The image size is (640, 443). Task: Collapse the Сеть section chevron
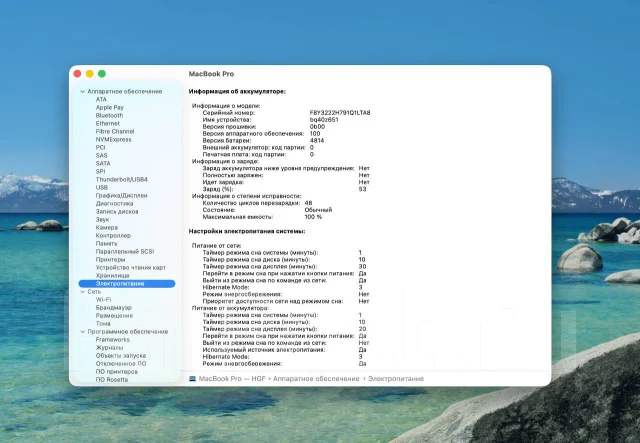pyautogui.click(x=83, y=292)
